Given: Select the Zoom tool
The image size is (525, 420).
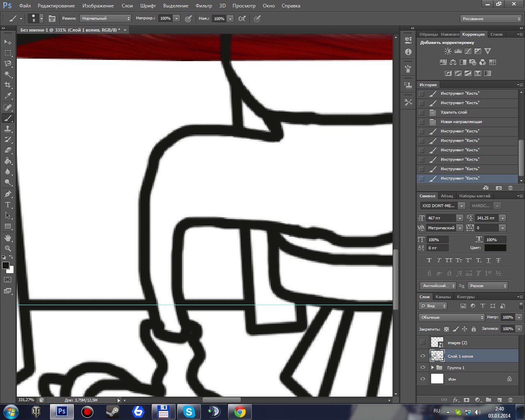Looking at the screenshot, I should 8,249.
